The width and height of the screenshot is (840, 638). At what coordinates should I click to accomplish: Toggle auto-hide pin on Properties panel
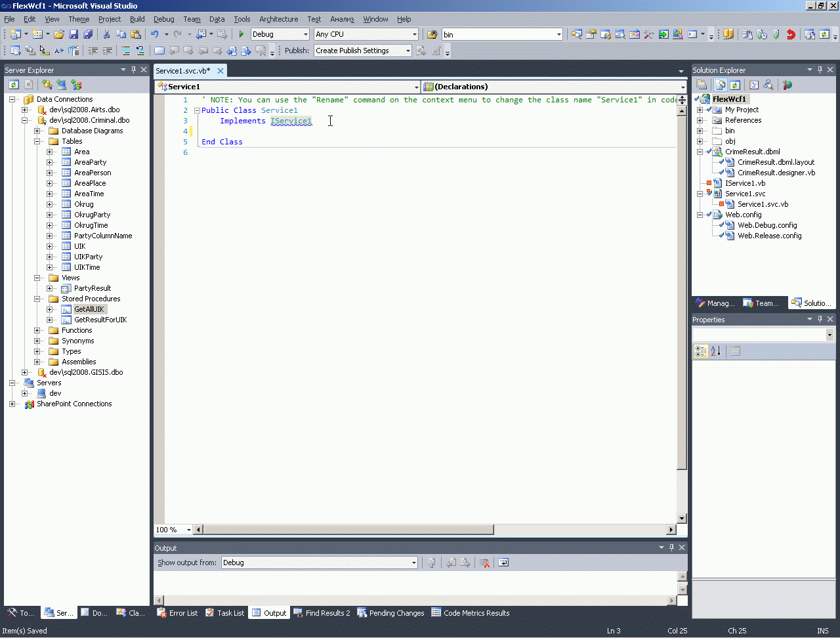pyautogui.click(x=820, y=319)
